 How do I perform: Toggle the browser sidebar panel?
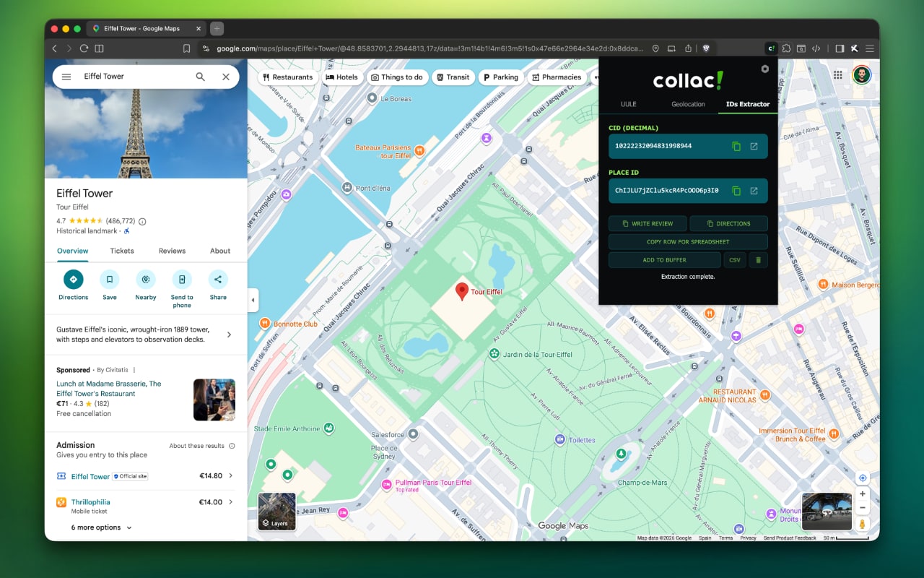pyautogui.click(x=840, y=48)
